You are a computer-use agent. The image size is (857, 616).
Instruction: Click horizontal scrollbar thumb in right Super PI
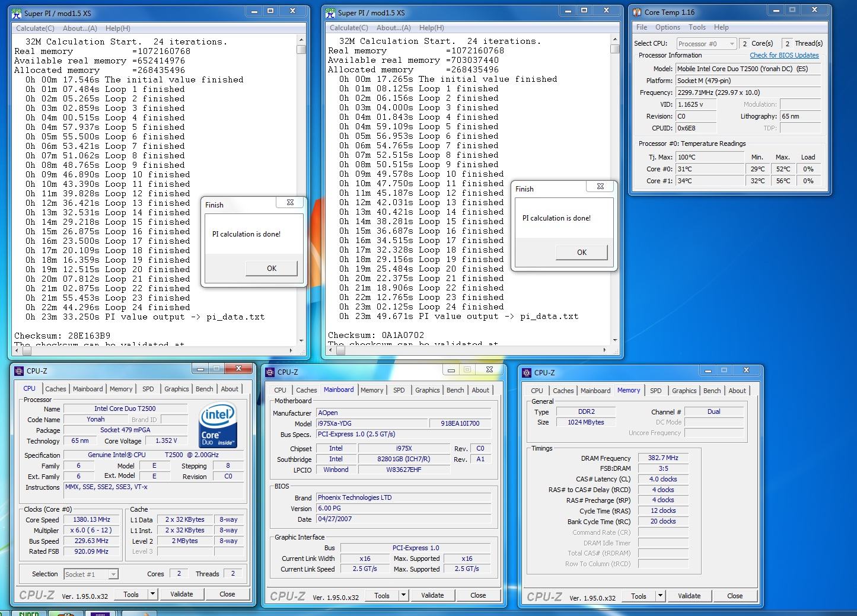(341, 350)
